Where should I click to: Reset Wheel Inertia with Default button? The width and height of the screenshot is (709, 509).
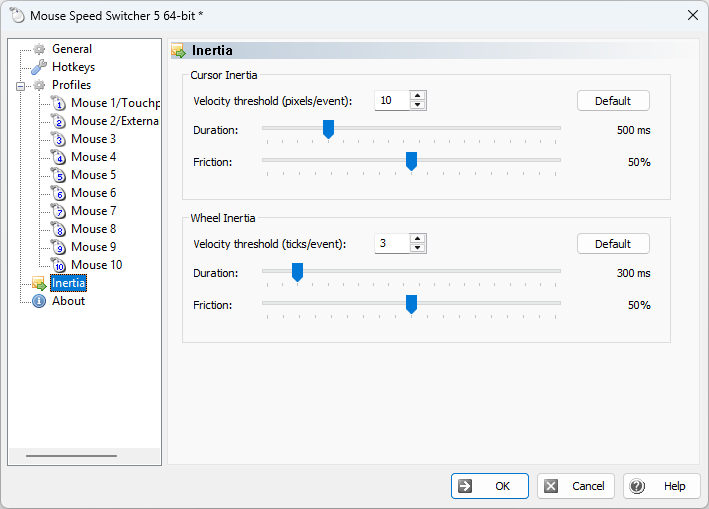(x=613, y=244)
